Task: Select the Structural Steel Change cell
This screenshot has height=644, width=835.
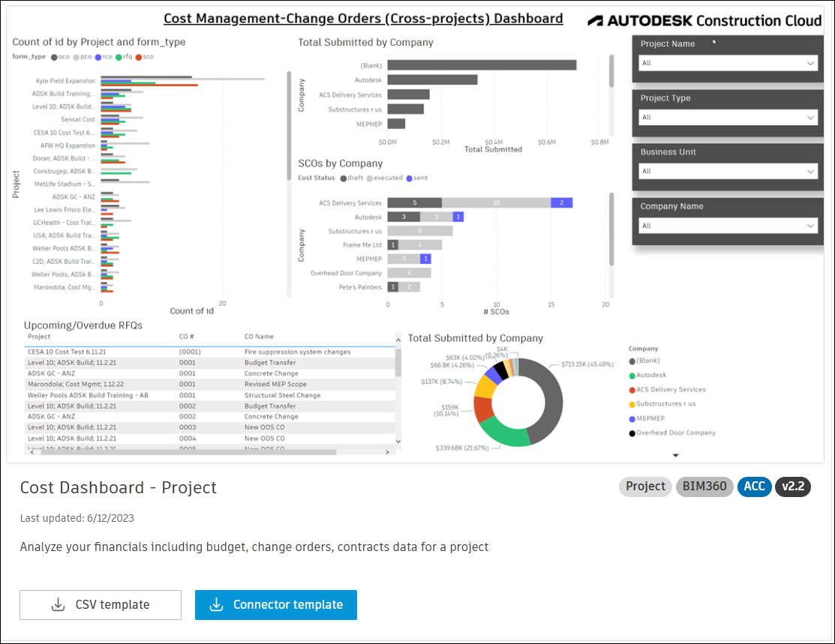Action: 282,395
